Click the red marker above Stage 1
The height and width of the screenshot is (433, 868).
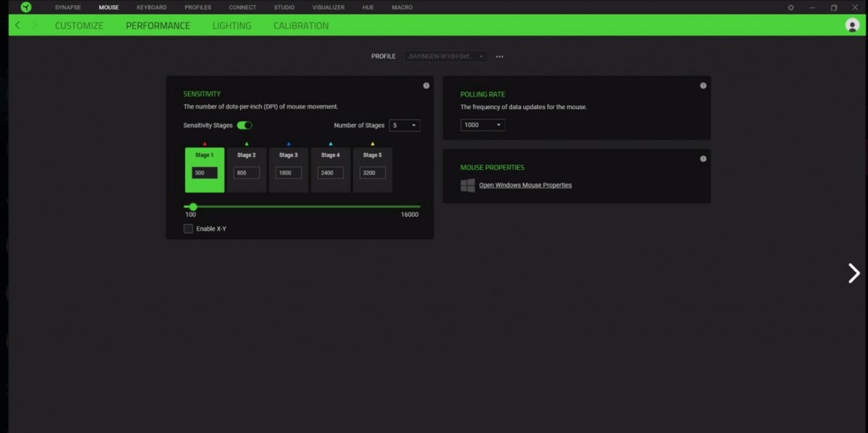pyautogui.click(x=205, y=144)
